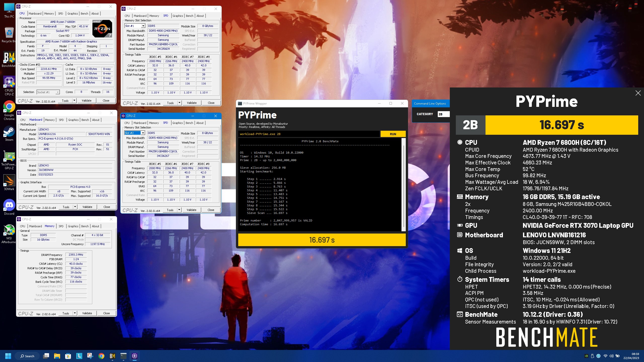This screenshot has height=362, width=644.
Task: Open the Wi-Fi network tray icon
Action: 606,356
